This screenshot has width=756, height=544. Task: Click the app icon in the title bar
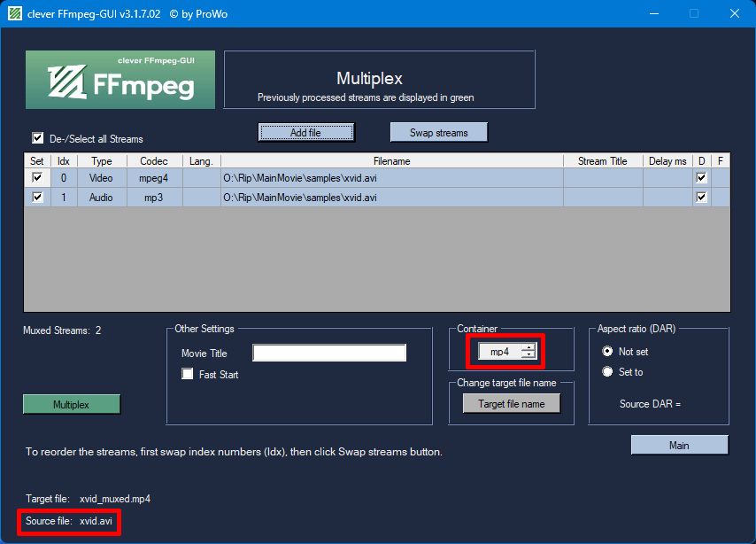[x=15, y=13]
